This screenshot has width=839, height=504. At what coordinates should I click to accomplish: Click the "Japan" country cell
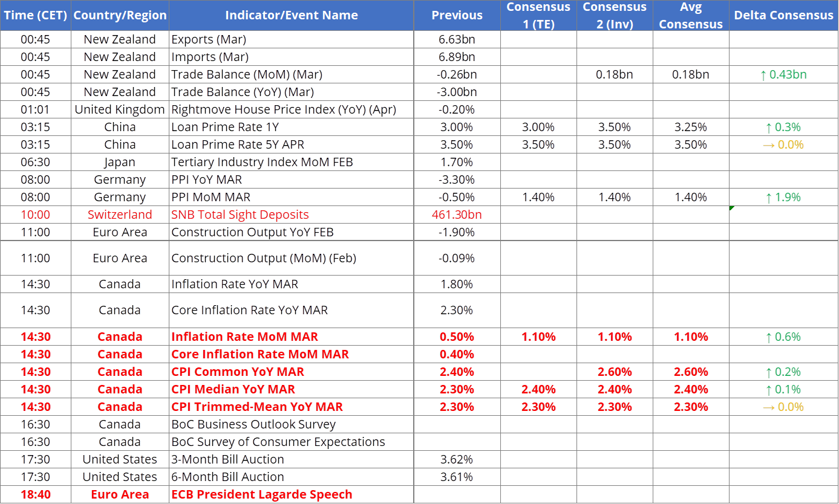pyautogui.click(x=120, y=162)
